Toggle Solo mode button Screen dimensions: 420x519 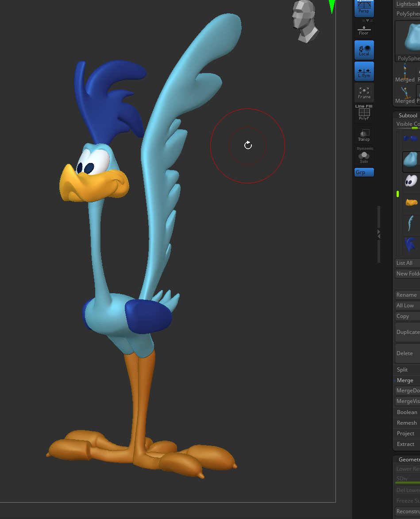coord(364,156)
